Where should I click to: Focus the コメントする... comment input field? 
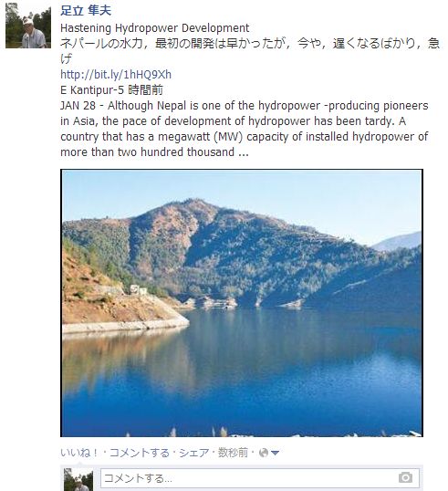click(x=260, y=478)
